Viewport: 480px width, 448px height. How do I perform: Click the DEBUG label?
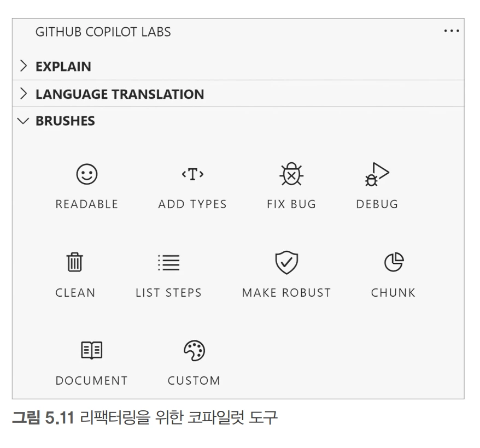(x=377, y=204)
